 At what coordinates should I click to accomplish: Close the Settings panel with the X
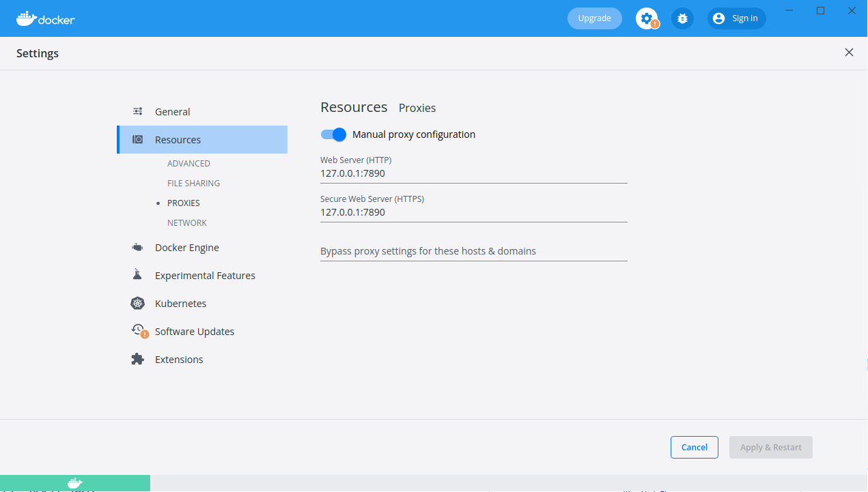(x=849, y=53)
